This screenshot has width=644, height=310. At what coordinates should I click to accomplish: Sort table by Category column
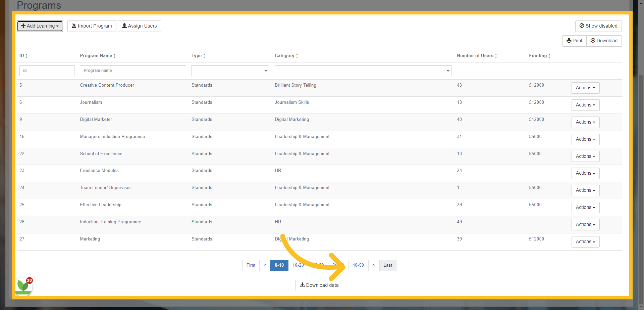coord(286,56)
